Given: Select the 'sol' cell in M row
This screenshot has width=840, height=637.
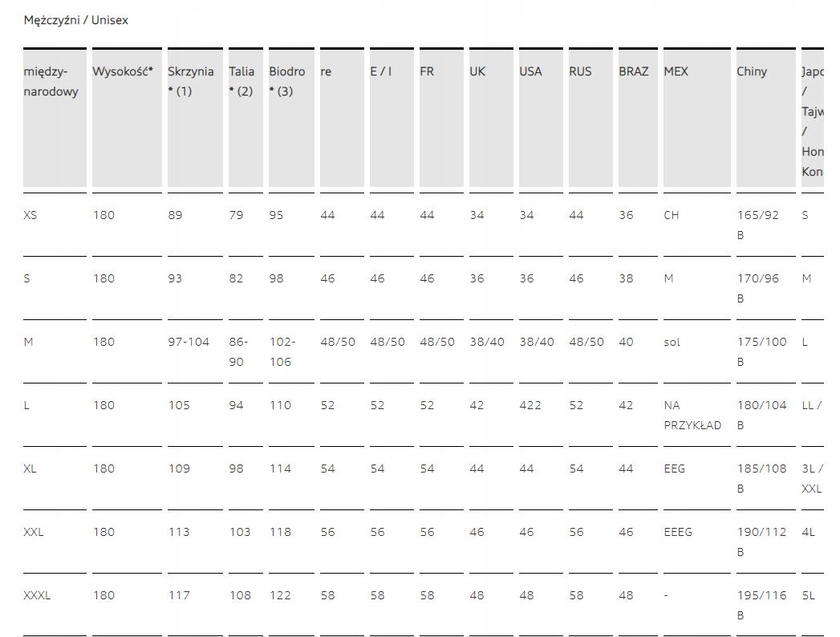Looking at the screenshot, I should click(672, 342).
